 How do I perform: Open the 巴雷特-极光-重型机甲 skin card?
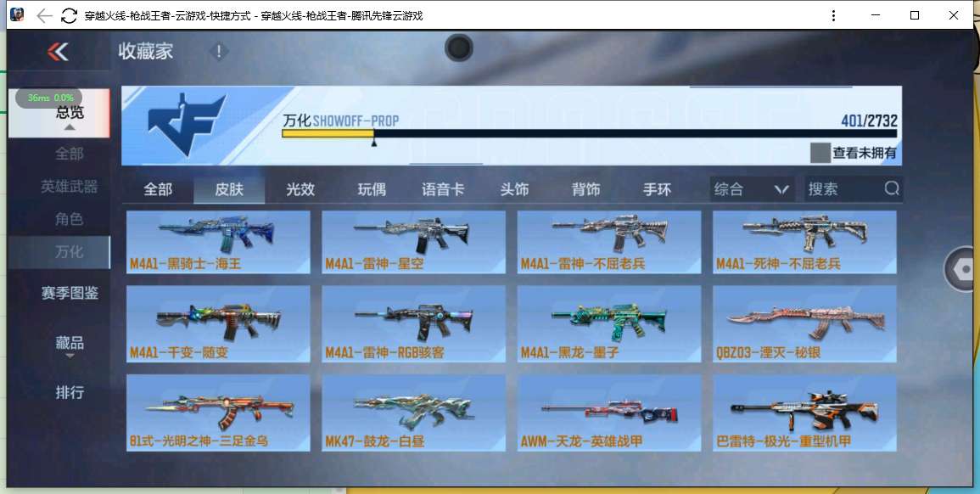(805, 413)
